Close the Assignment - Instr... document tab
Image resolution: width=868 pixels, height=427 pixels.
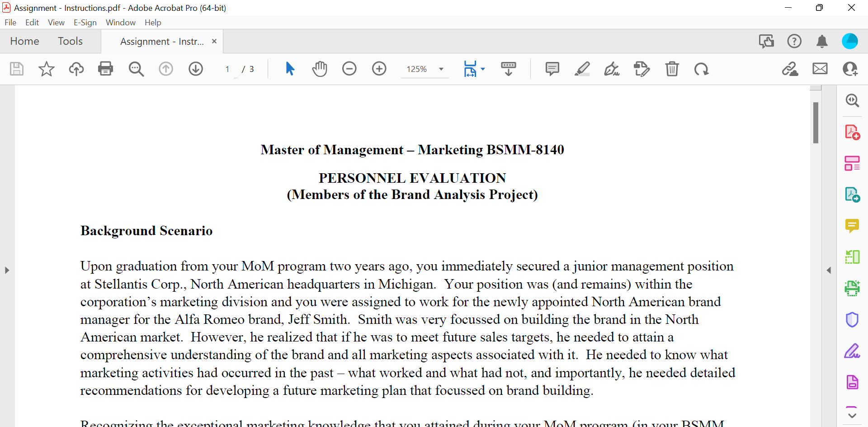[214, 41]
